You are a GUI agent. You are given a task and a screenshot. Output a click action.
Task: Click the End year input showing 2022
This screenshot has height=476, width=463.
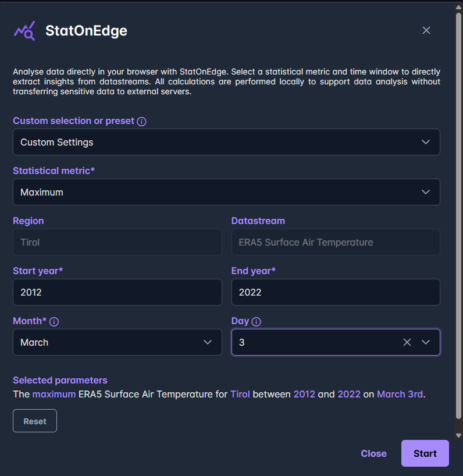pyautogui.click(x=336, y=292)
